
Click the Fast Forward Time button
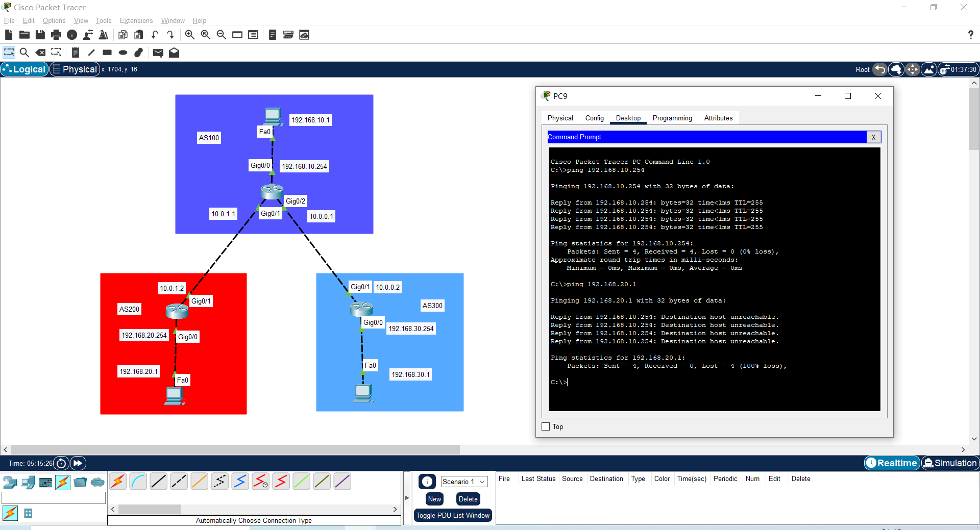click(x=78, y=463)
